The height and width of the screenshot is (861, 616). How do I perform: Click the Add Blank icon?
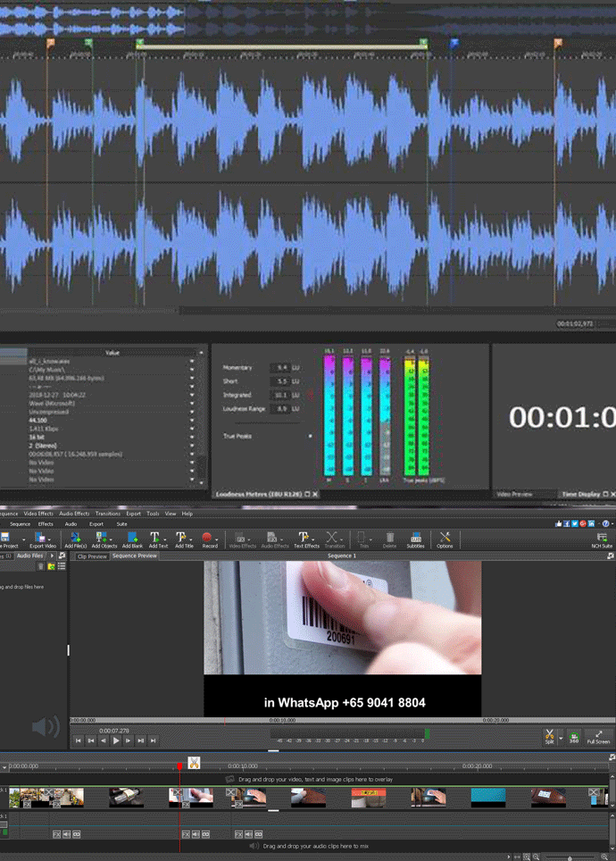point(132,537)
